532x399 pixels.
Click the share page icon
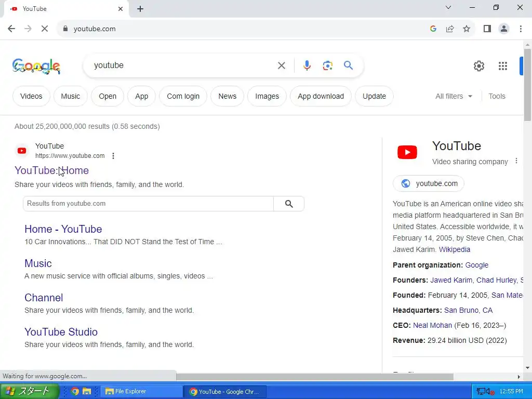pyautogui.click(x=450, y=29)
